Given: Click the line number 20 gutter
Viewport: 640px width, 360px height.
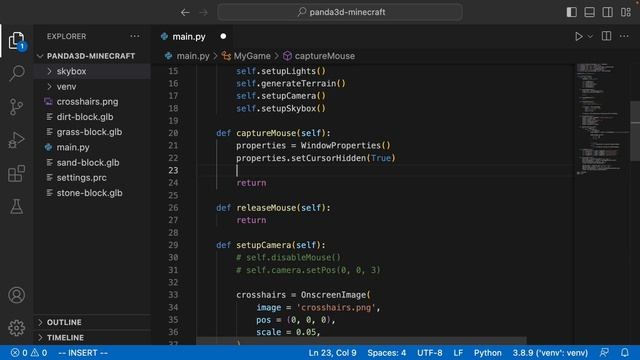Looking at the screenshot, I should [173, 133].
